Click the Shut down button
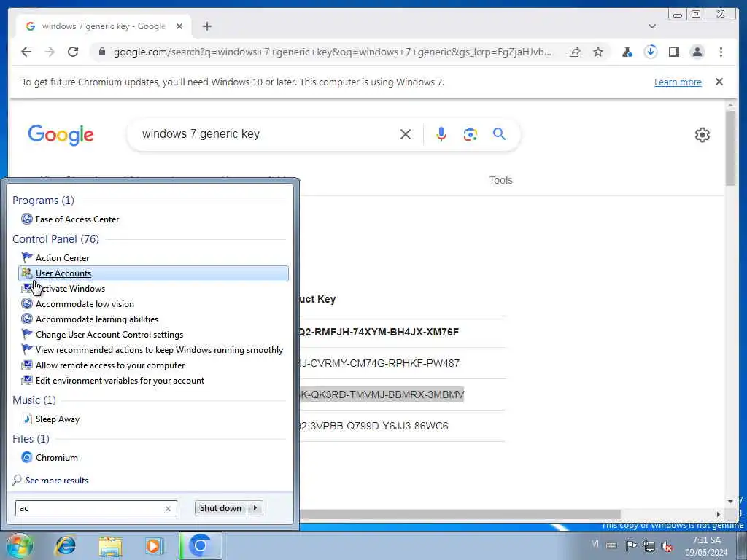The image size is (747, 560). 220,508
